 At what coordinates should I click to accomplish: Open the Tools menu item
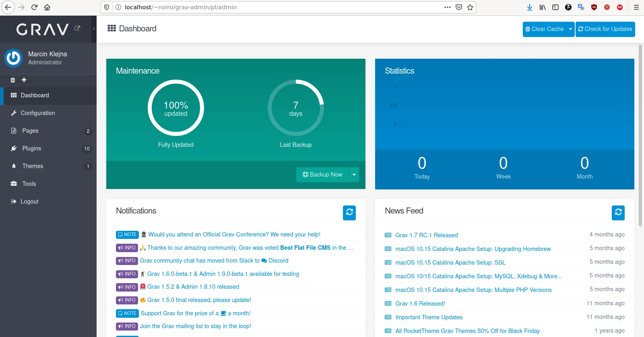[x=48, y=184]
